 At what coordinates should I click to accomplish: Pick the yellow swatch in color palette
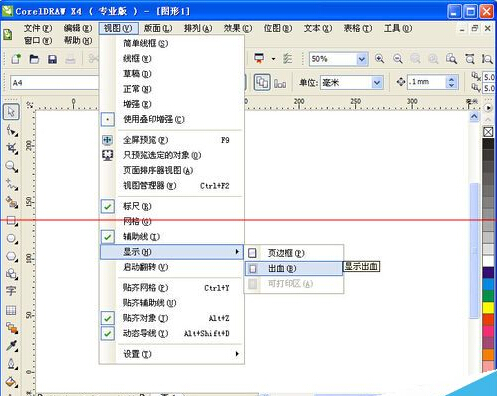click(x=488, y=307)
